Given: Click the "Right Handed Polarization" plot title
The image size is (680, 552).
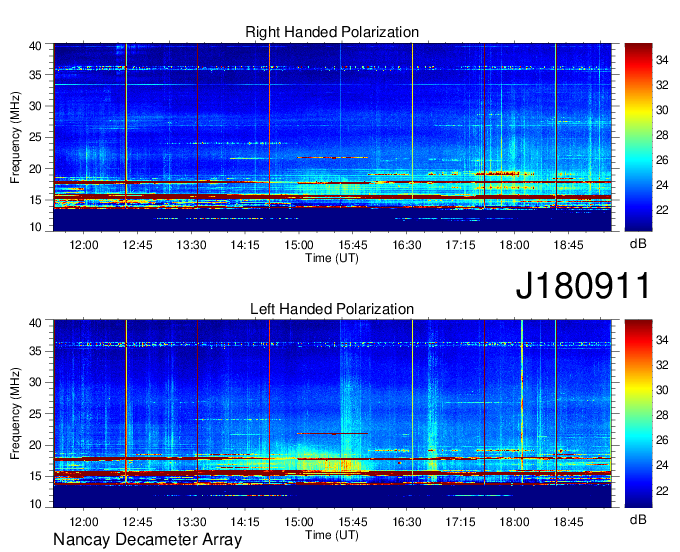Looking at the screenshot, I should (332, 32).
